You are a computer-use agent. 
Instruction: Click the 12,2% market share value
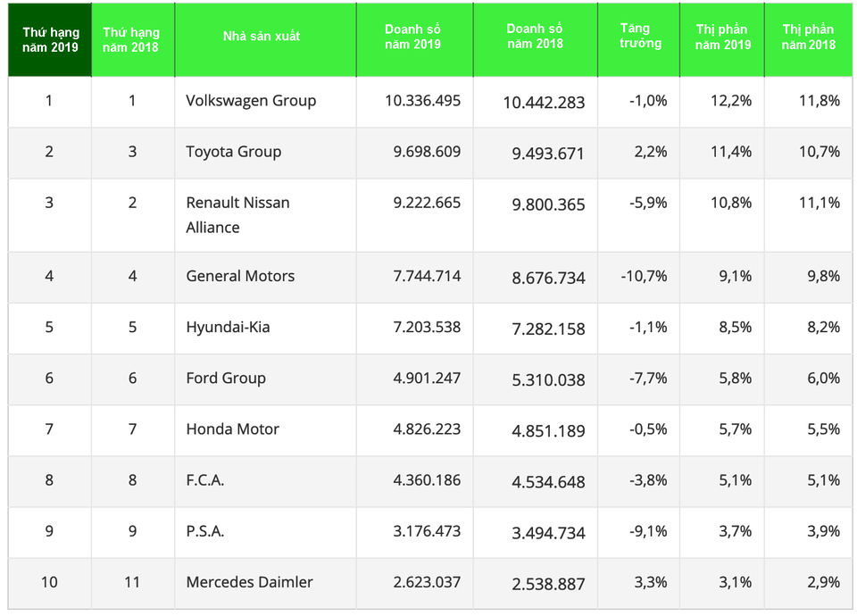(731, 101)
